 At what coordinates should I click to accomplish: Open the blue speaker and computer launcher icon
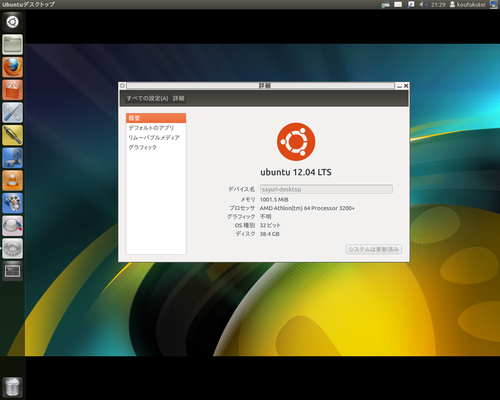(x=12, y=158)
